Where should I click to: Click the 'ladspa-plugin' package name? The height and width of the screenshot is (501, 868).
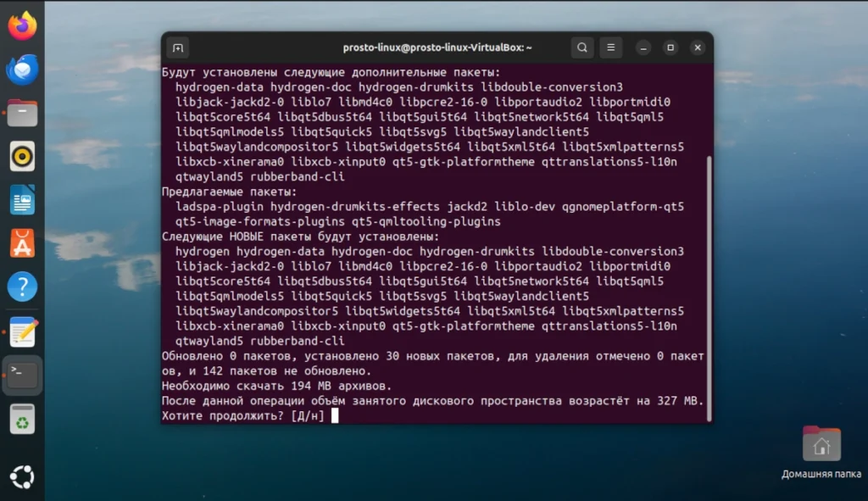click(220, 207)
